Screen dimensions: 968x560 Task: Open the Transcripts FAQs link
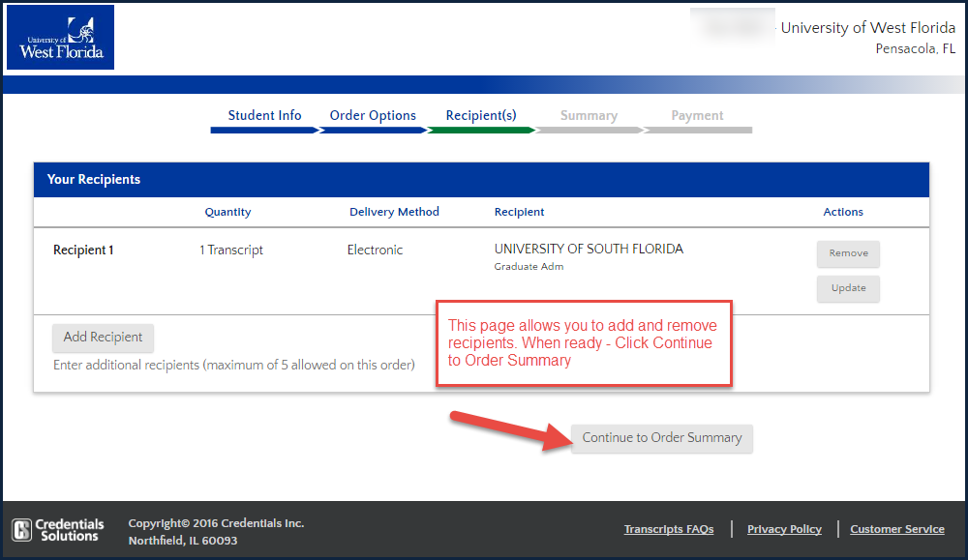pos(669,529)
